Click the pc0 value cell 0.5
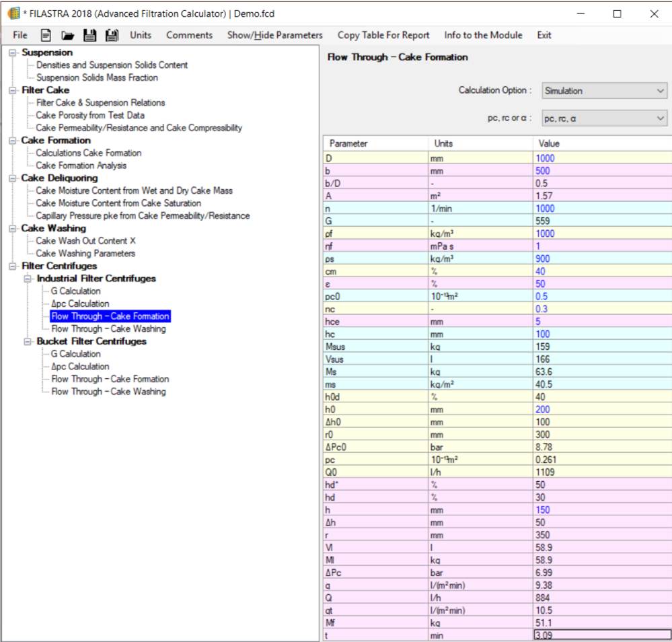 click(x=603, y=296)
